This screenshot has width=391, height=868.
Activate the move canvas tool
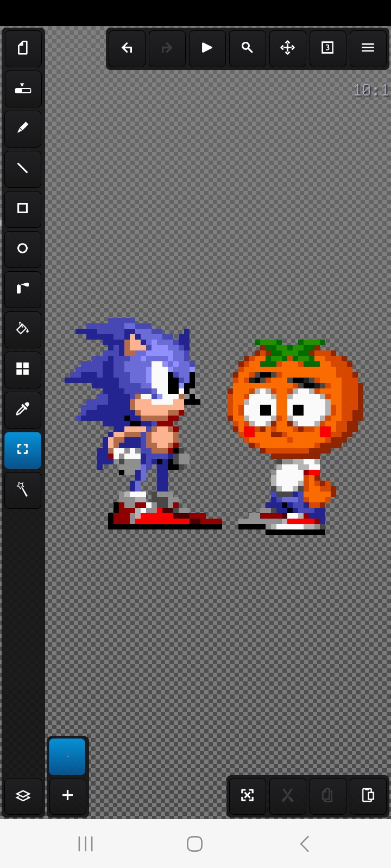coord(288,48)
